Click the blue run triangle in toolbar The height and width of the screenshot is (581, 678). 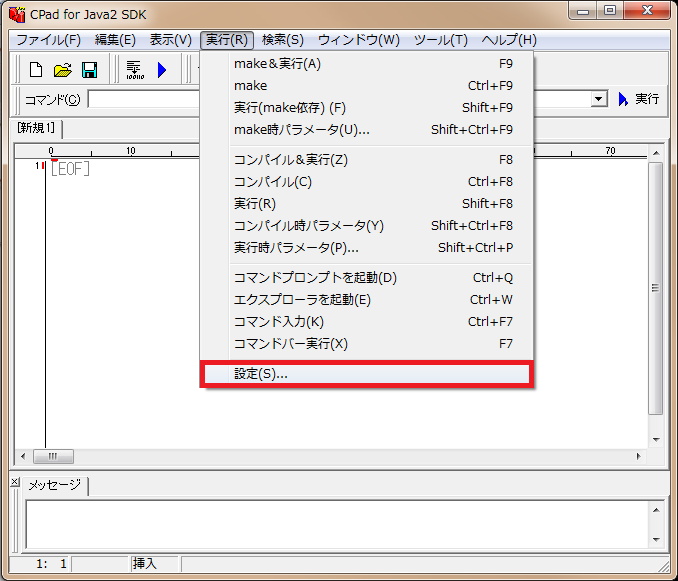click(162, 70)
